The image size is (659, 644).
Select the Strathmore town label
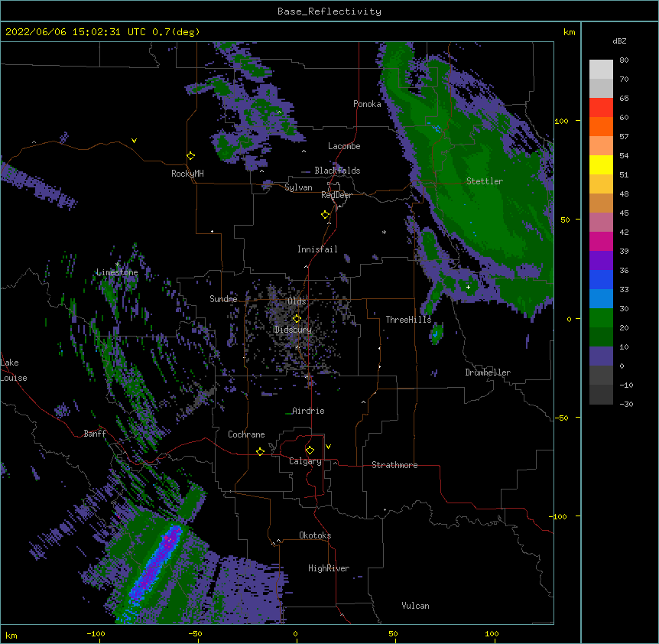tap(394, 465)
